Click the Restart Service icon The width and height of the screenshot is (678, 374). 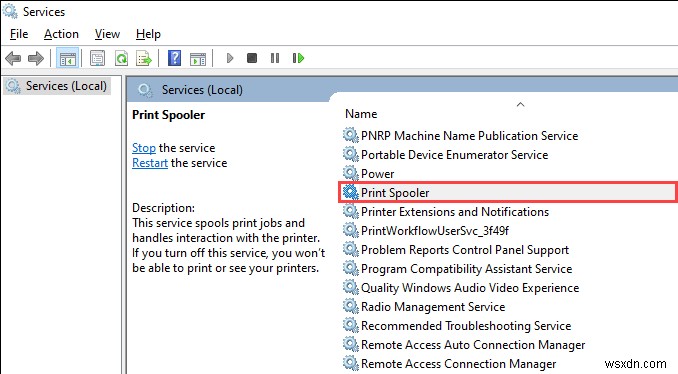298,58
